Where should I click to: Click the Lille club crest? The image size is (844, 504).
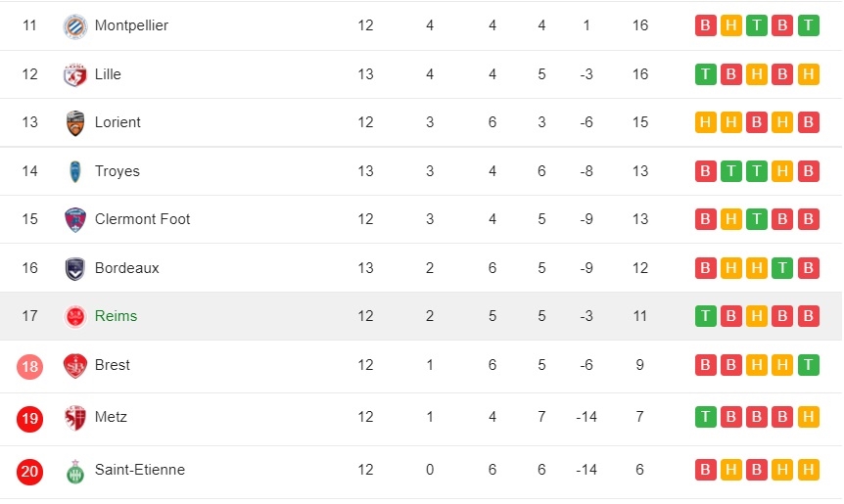coord(74,74)
